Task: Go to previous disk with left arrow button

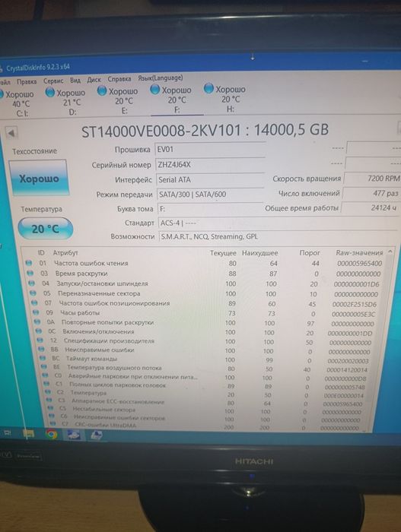Action: [11, 133]
